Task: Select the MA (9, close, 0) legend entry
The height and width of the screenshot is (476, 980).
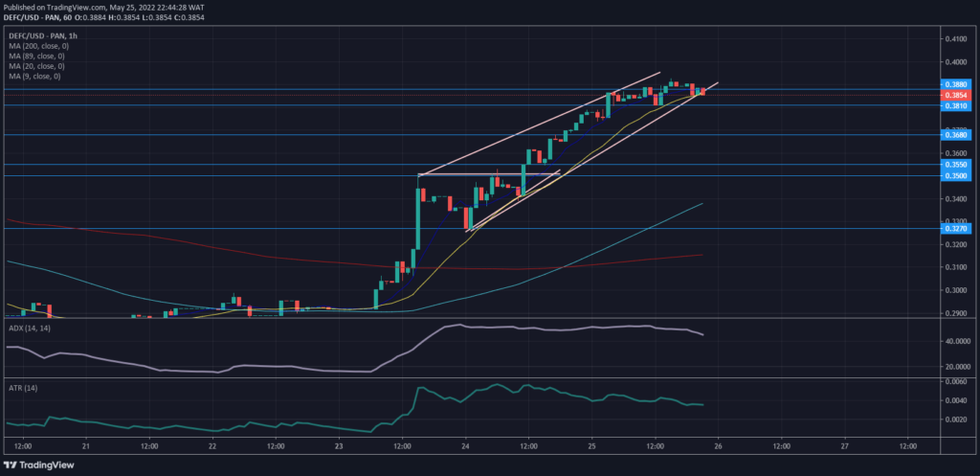Action: tap(34, 77)
